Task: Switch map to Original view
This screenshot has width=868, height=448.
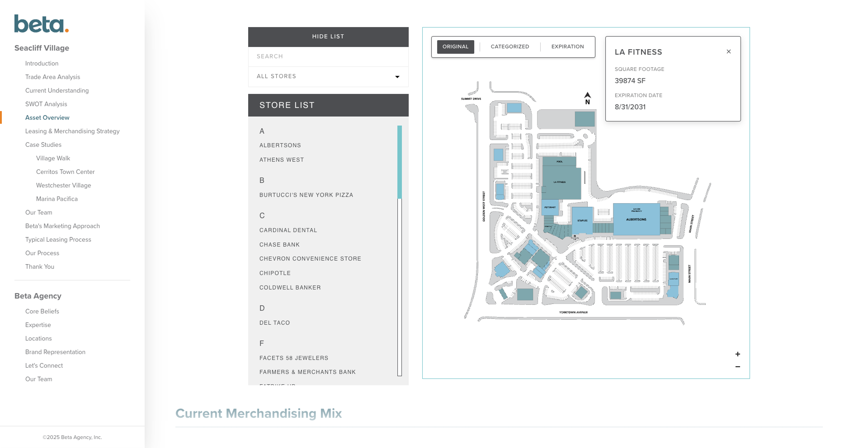Action: [456, 47]
